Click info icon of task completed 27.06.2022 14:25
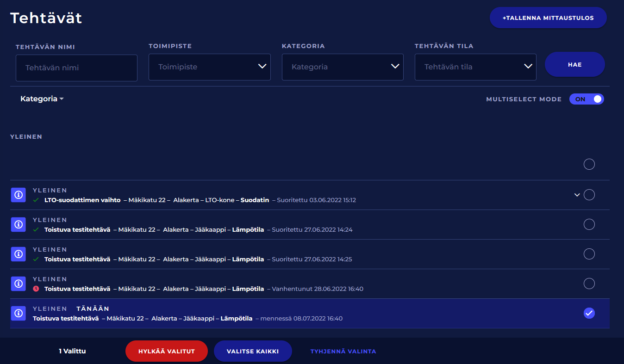 (x=19, y=254)
